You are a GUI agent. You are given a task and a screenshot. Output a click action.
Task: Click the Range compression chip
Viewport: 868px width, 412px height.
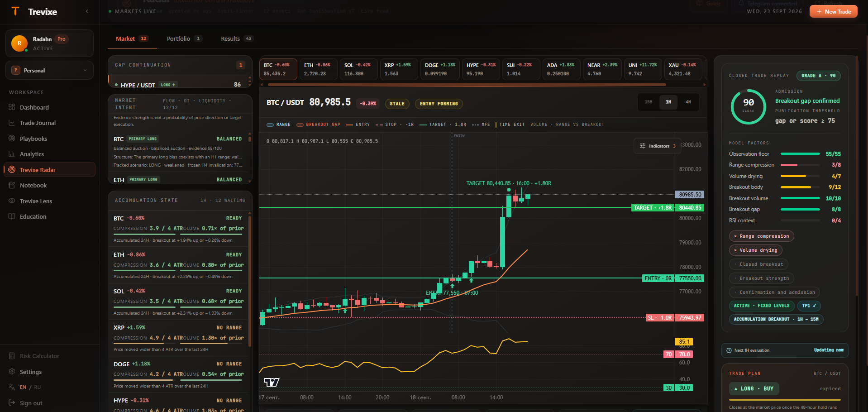[x=762, y=236]
